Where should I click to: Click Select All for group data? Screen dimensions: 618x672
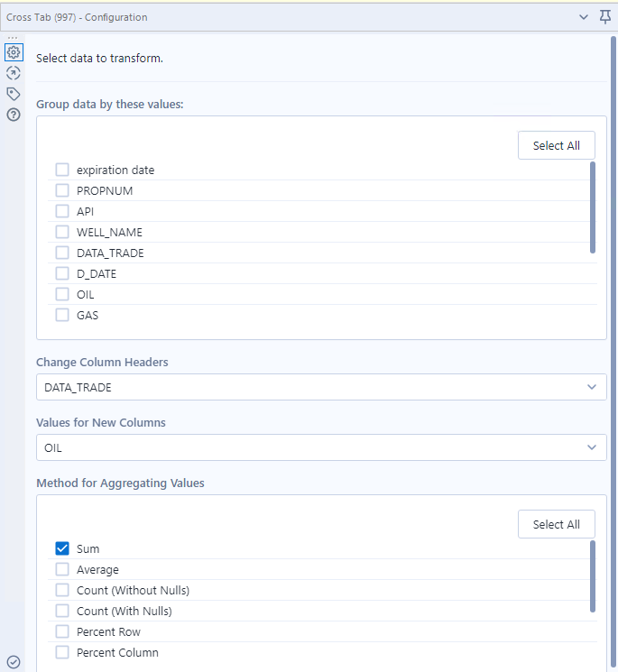(x=557, y=145)
